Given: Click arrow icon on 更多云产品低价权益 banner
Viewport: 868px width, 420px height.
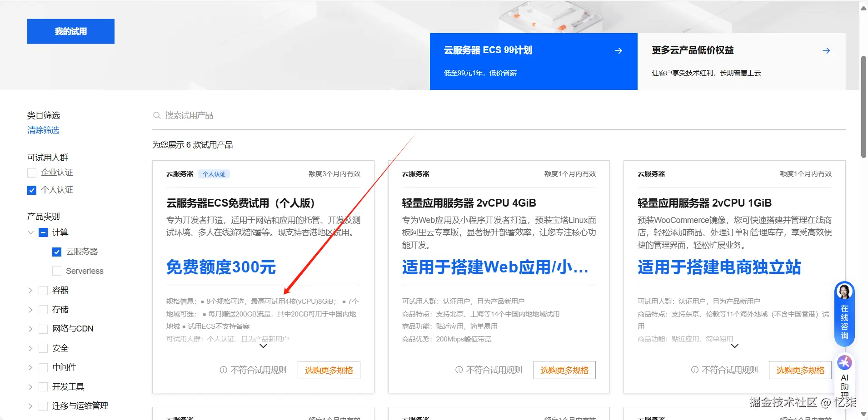Looking at the screenshot, I should click(827, 51).
